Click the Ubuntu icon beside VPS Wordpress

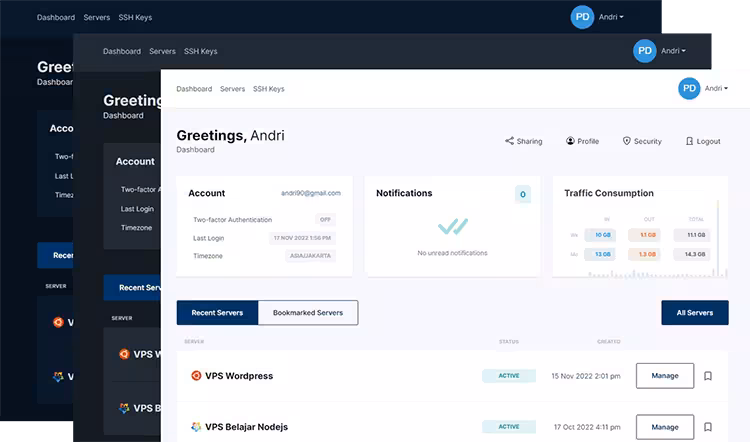click(x=196, y=376)
